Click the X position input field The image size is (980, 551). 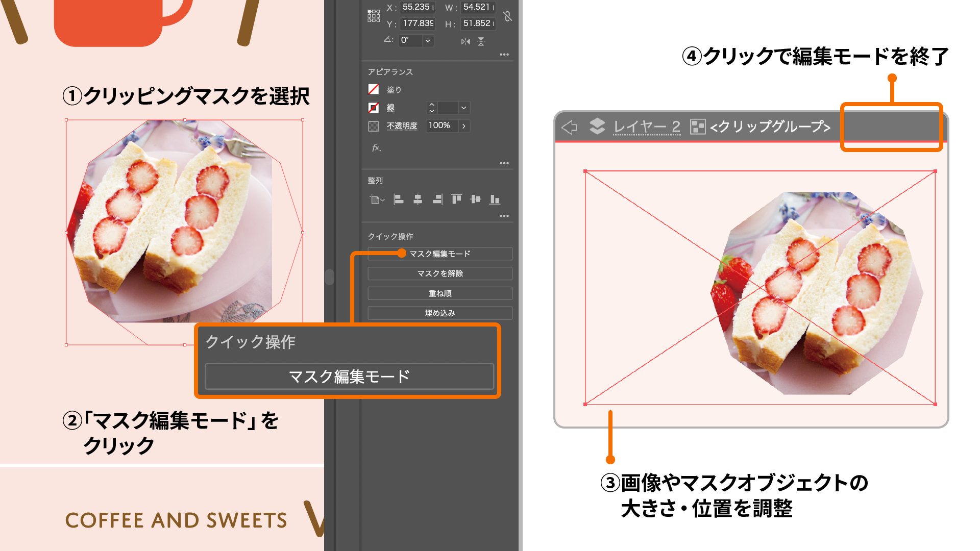[x=417, y=7]
